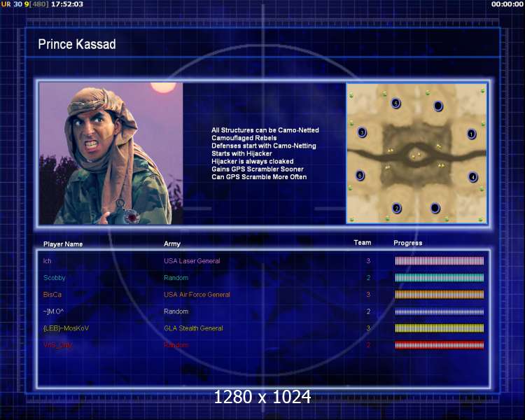The height and width of the screenshot is (420, 525).
Task: Click 'Starts with Hijacker' ability line
Action: click(x=241, y=153)
